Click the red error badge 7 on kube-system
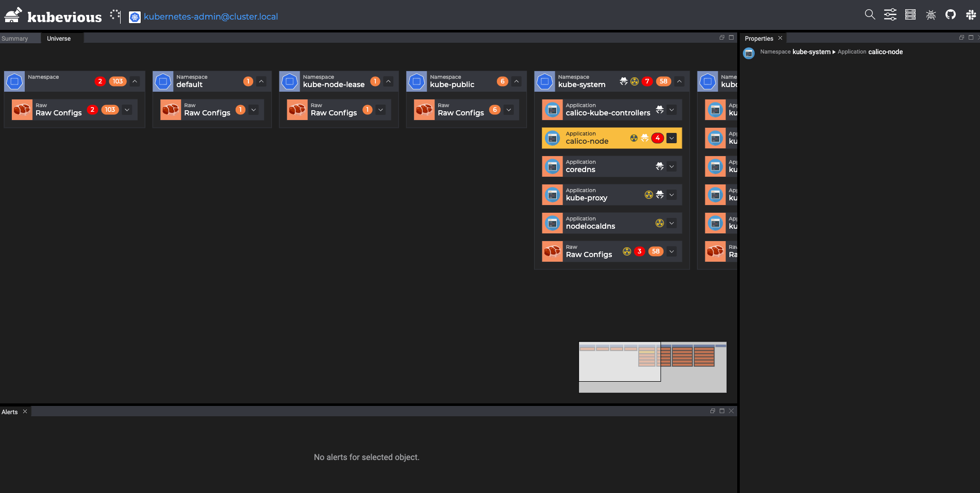Screen dimensions: 980x493 tap(647, 81)
